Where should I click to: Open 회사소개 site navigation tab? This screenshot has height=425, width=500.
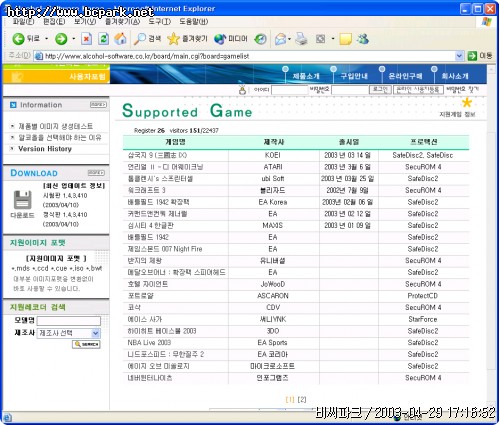pos(455,76)
